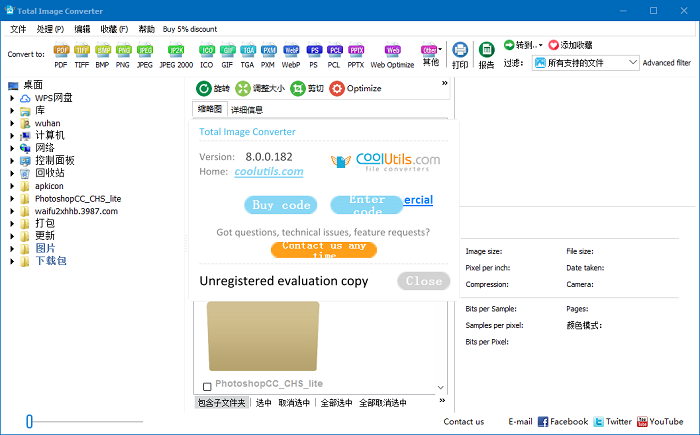This screenshot has width=700, height=435.
Task: Tick the PhotoshopCC_CHS_lite thumbnail checkbox
Action: (207, 386)
